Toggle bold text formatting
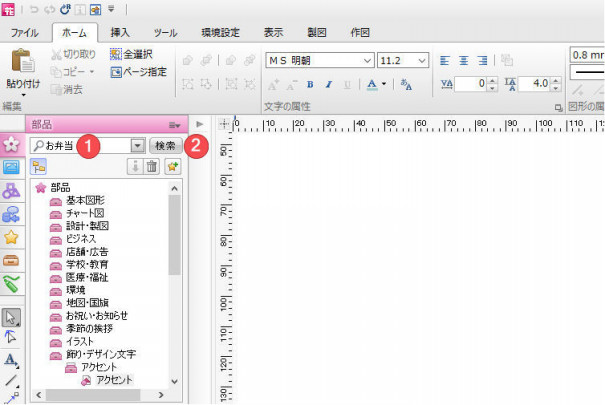This screenshot has width=605, height=405. (x=311, y=84)
